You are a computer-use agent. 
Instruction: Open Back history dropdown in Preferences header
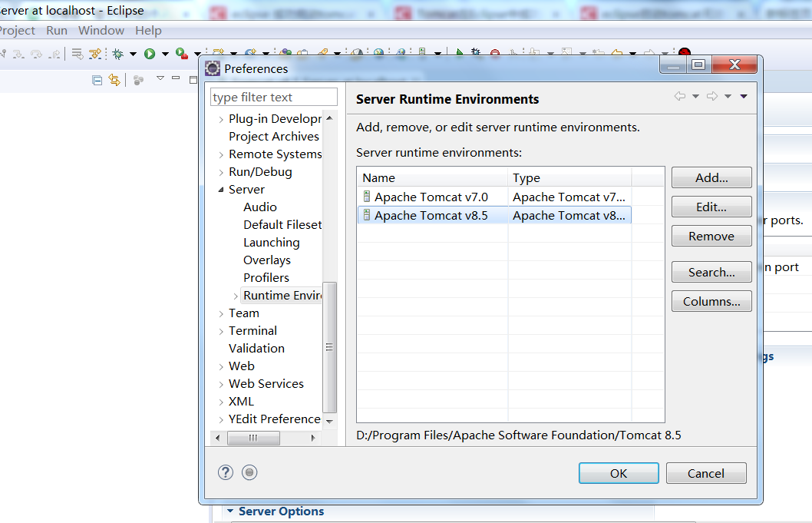coord(695,97)
